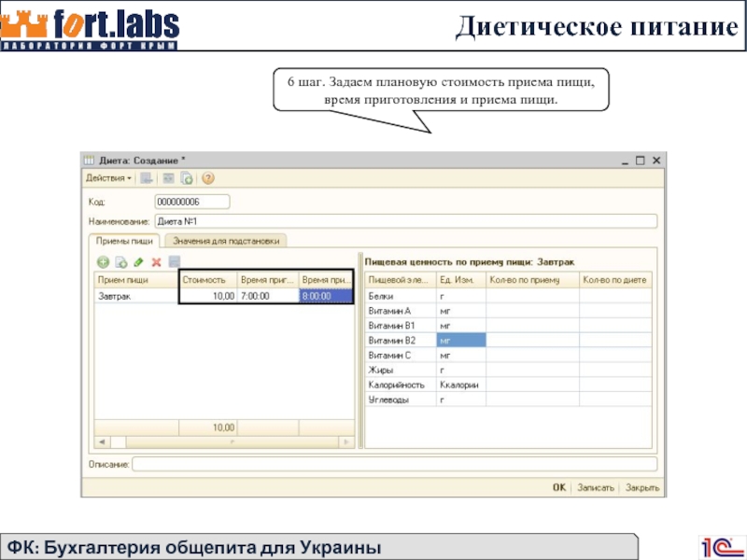Click highlighted мг cell in Витамин В2 row
Screen dimensions: 747x560
tap(460, 341)
